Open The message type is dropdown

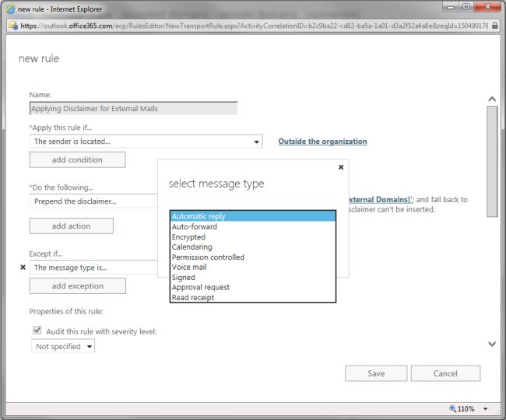pos(93,268)
